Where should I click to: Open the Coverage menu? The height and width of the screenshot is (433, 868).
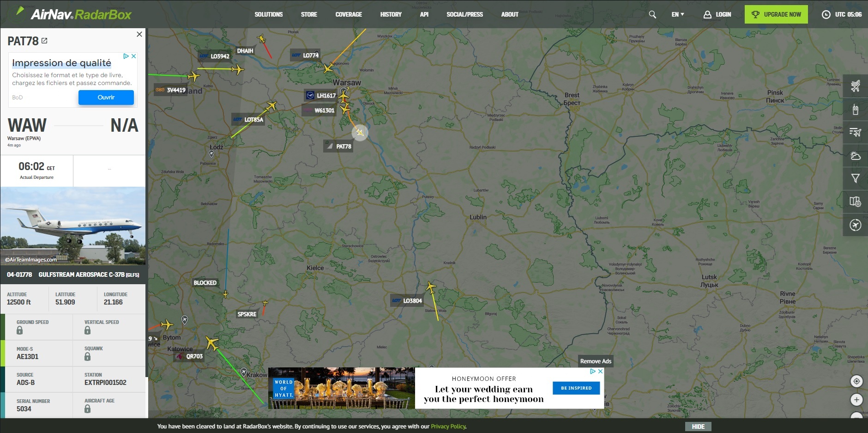point(349,14)
